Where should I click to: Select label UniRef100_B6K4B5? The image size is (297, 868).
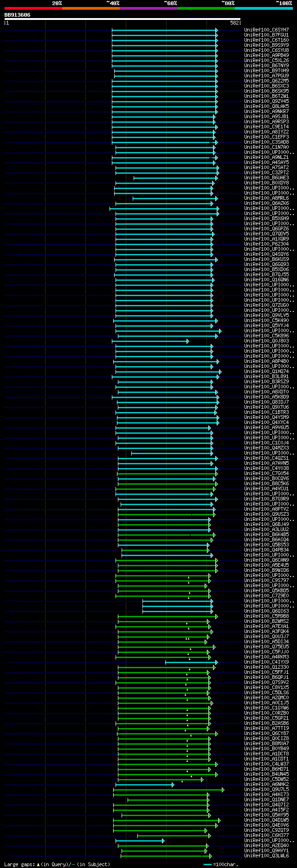[x=266, y=535]
